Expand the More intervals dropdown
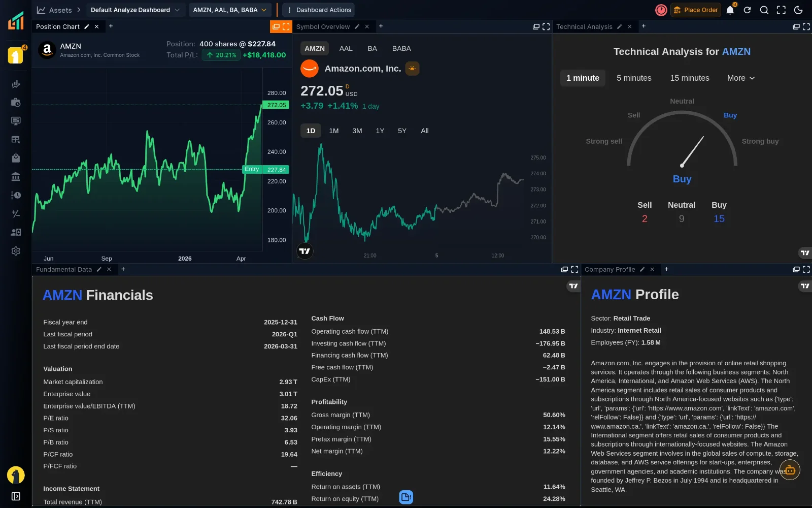Image resolution: width=812 pixels, height=508 pixels. 741,78
